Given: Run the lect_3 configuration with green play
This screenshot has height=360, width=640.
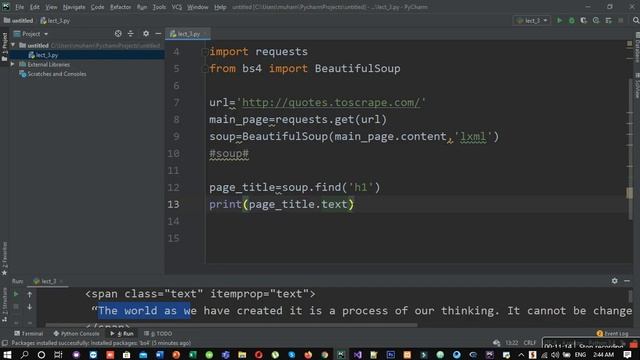Looking at the screenshot, I should (x=560, y=20).
